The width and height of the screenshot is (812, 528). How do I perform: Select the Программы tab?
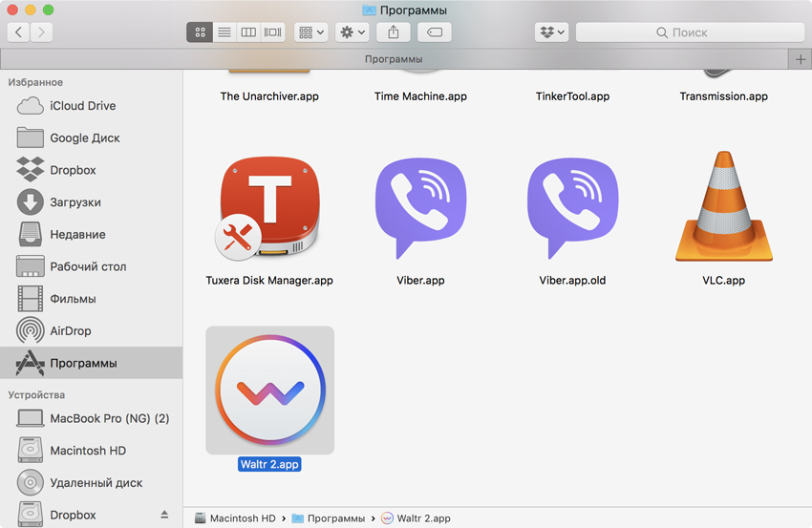pyautogui.click(x=393, y=59)
